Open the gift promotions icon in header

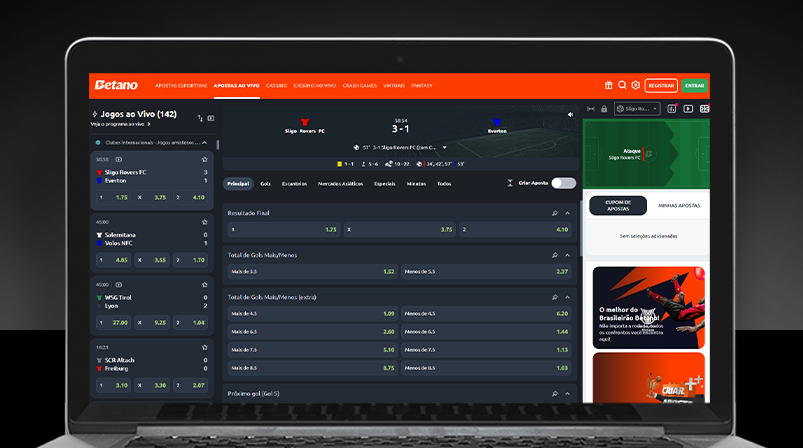tap(608, 85)
